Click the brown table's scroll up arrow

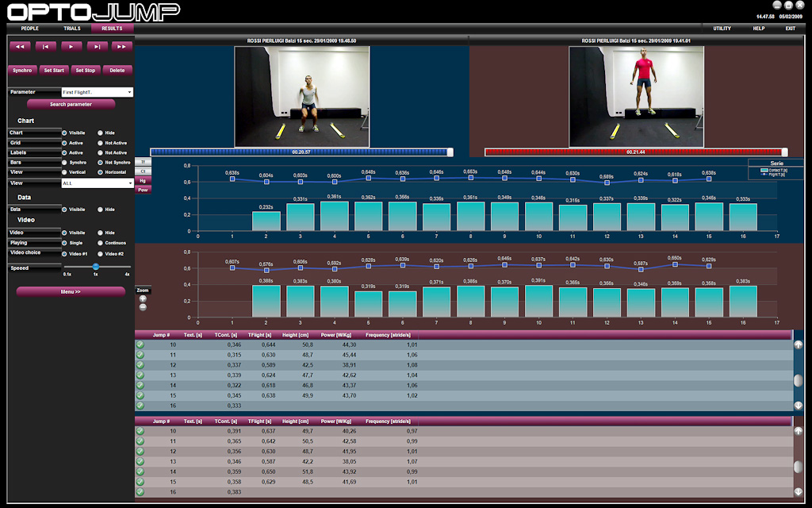(798, 431)
